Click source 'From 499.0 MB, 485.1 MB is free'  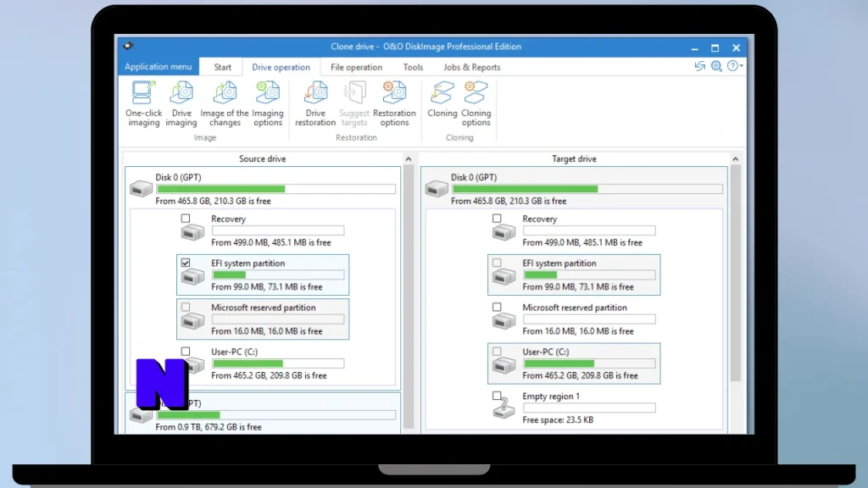coord(270,243)
